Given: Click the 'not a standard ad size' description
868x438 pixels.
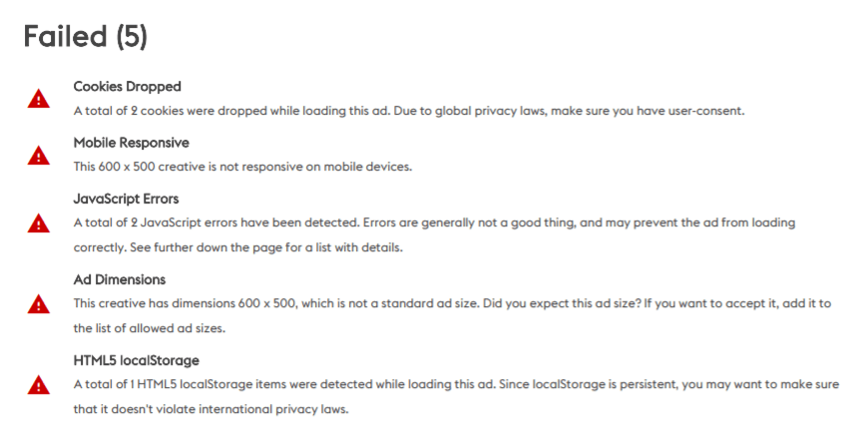Looking at the screenshot, I should pyautogui.click(x=276, y=303).
